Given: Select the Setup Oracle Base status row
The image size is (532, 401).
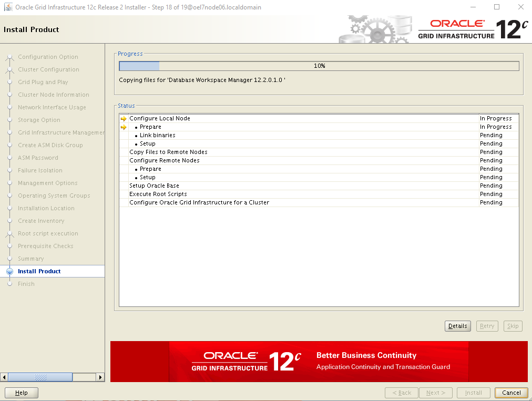Looking at the screenshot, I should point(154,186).
